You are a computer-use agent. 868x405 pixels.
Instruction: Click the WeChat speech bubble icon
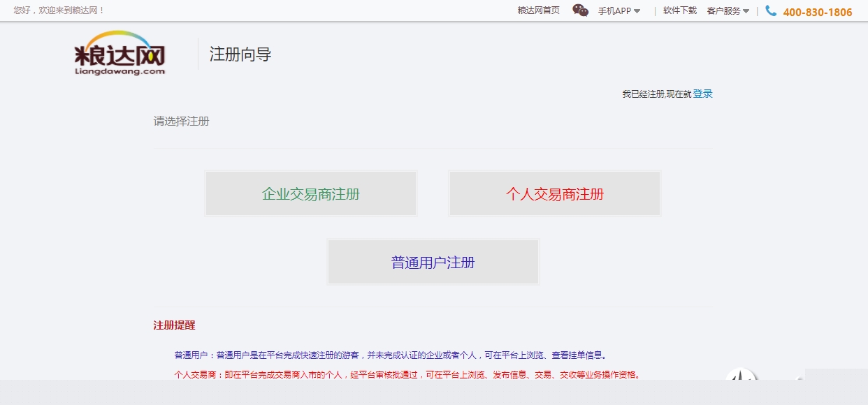click(x=580, y=10)
